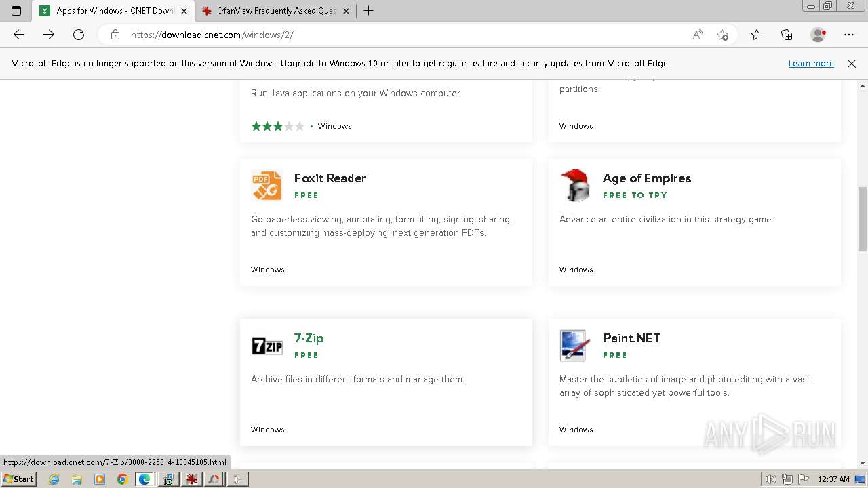
Task: Click the 12:37 AM taskbar clock
Action: (x=833, y=479)
